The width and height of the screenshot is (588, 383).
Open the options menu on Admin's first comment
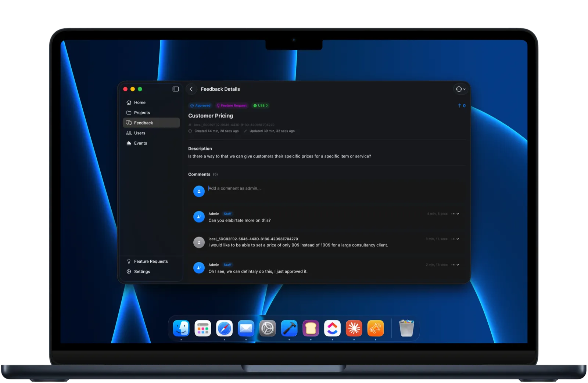click(455, 213)
